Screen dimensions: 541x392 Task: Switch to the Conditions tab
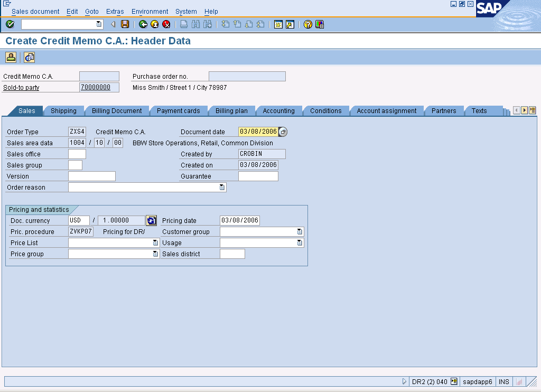coord(325,111)
